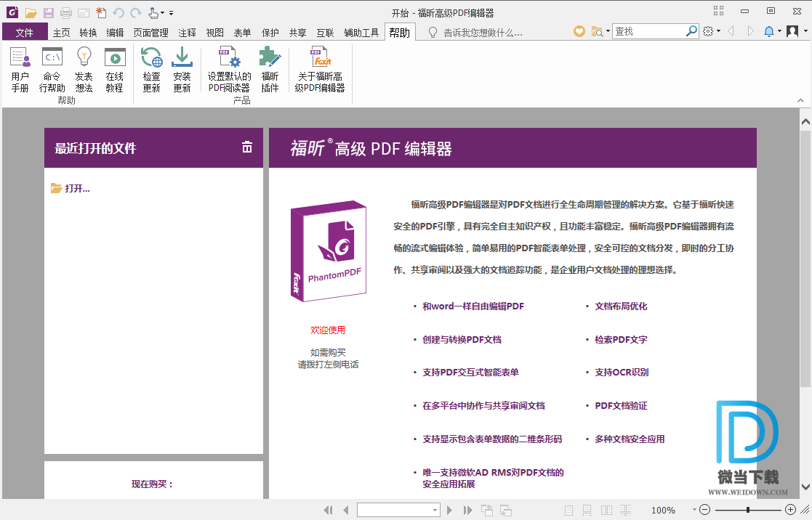Screen dimensions: 812x520
Task: Click the next view arrow in status bar
Action: (505, 510)
